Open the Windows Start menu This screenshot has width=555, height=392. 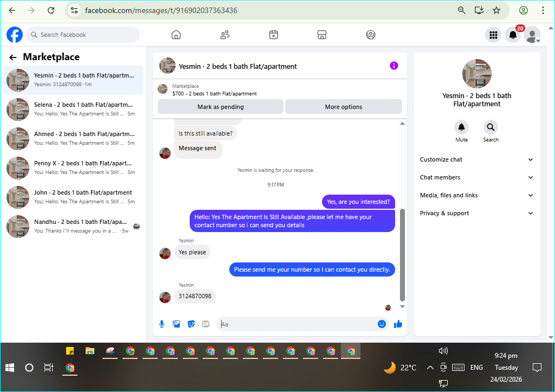(x=10, y=368)
